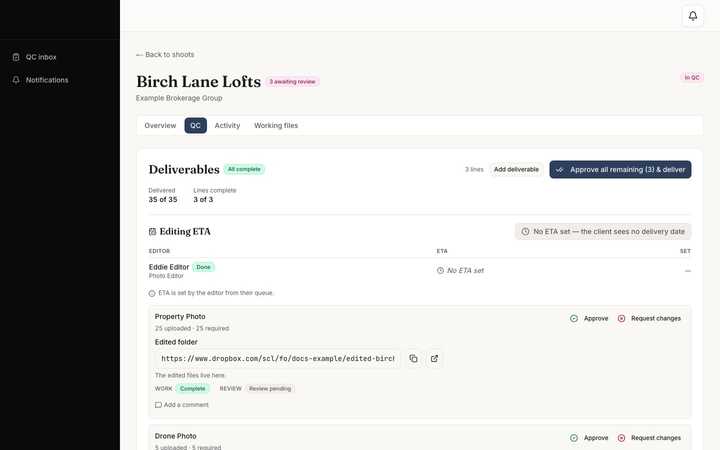Click the Property Photo title
Image resolution: width=720 pixels, height=450 pixels.
[x=180, y=317]
